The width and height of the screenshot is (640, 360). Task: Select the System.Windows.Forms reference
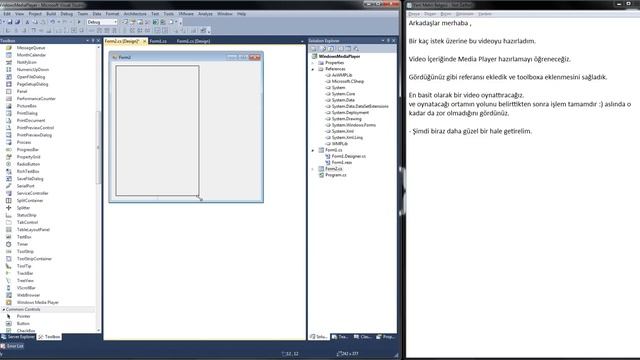coord(353,125)
